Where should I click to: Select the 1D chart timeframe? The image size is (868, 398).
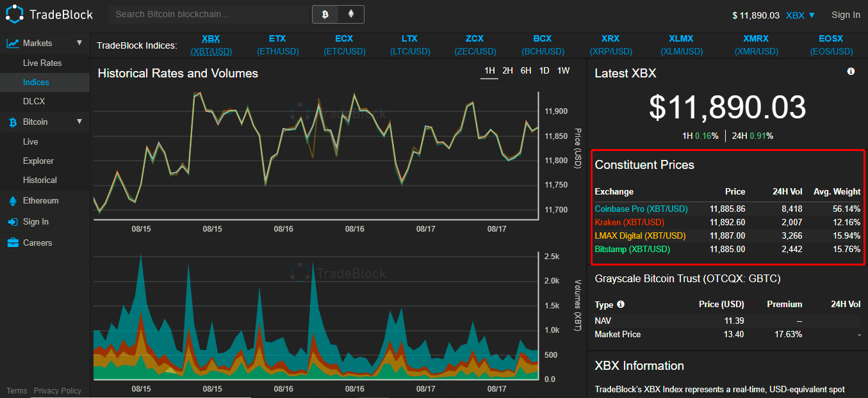(544, 71)
